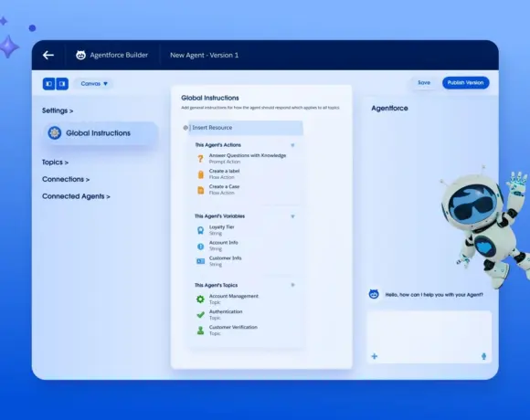Screen dimensions: 530x420
Task: Click Answer Questions with Knowledge question icon
Action: 200,159
